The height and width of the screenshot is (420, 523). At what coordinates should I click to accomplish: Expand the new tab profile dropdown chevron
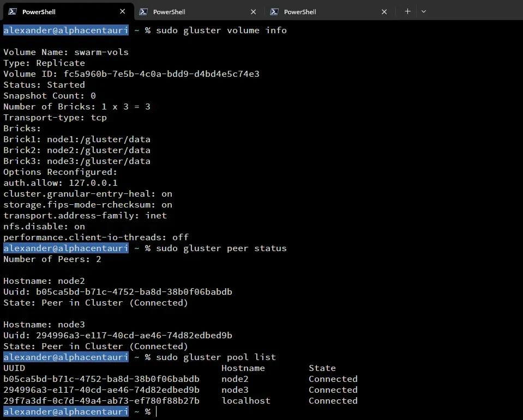point(424,11)
